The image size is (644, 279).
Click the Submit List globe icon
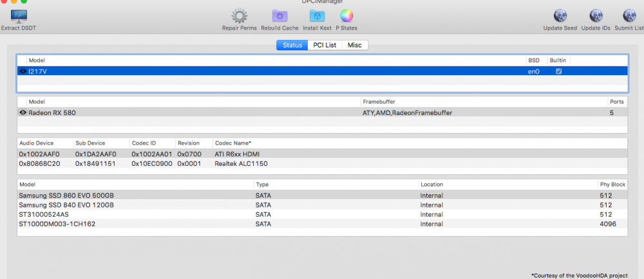[x=629, y=16]
